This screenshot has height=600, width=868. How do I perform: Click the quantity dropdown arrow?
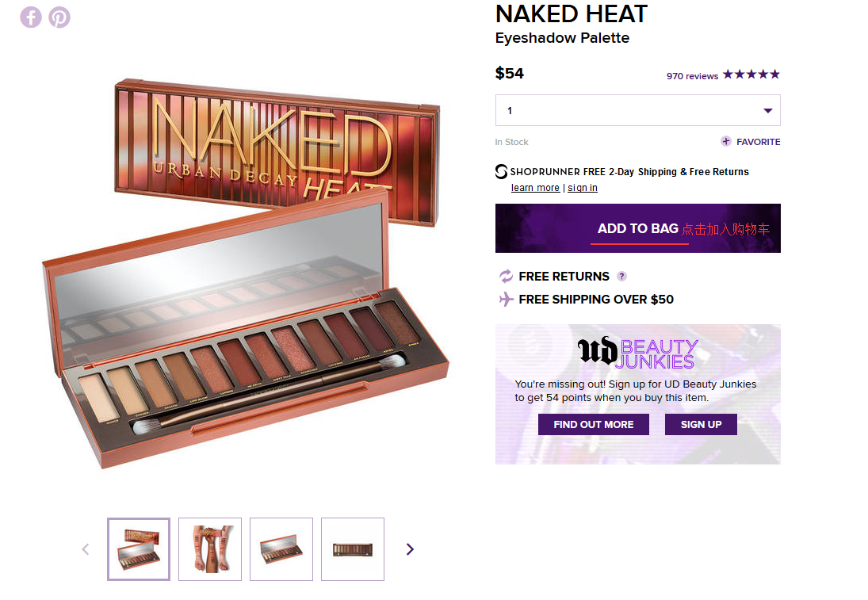coord(768,111)
